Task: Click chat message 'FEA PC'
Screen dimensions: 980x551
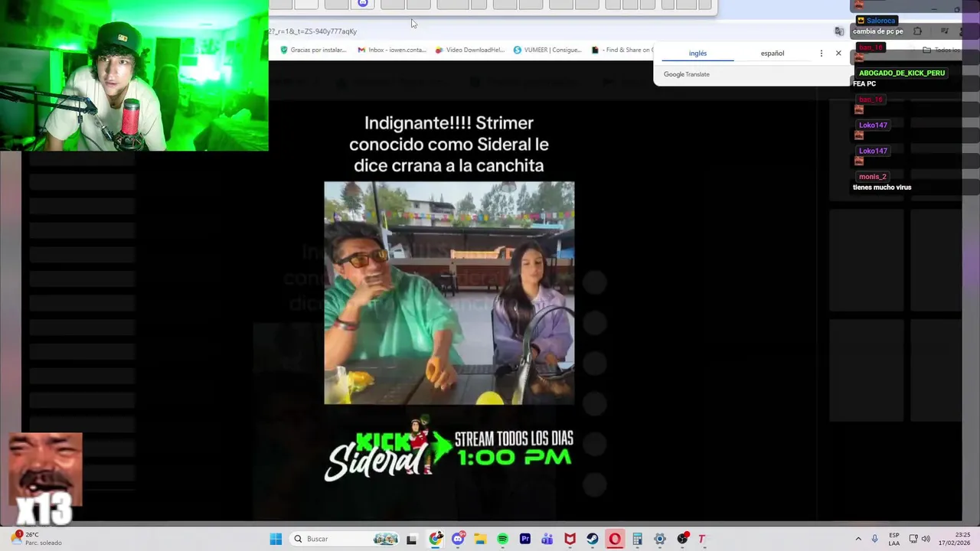Action: pyautogui.click(x=864, y=83)
